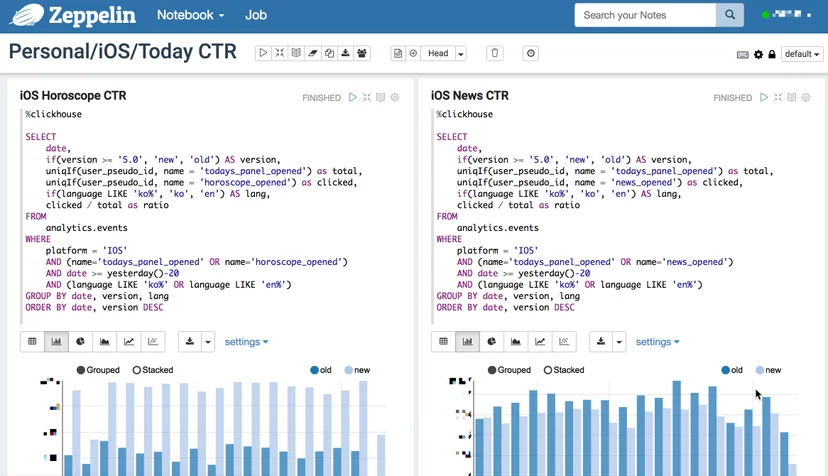Expand the Head revision dropdown arrow

tap(461, 53)
